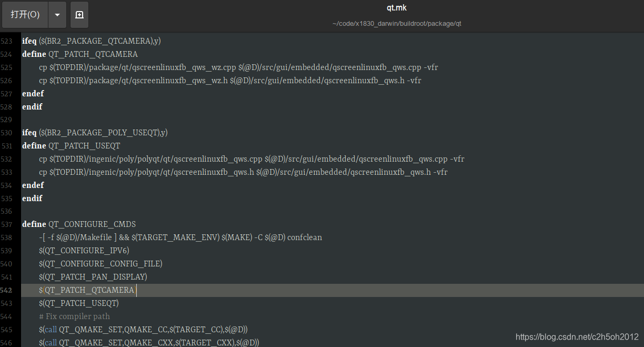The image size is (644, 347).
Task: Click 'BR2_PACKAGE_POLY_USEQT' on line 530
Action: 106,132
